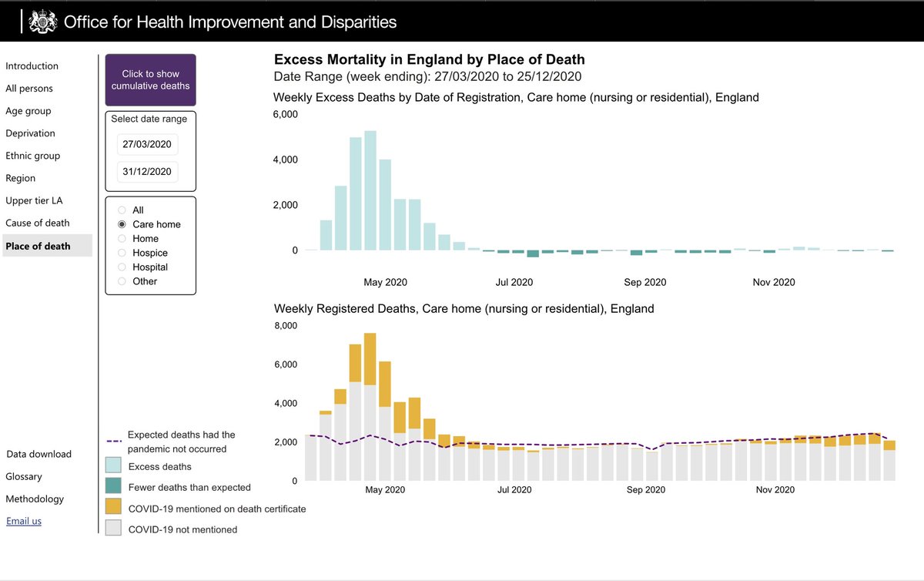Open the Upper tier LA page
The height and width of the screenshot is (581, 924).
click(x=34, y=200)
